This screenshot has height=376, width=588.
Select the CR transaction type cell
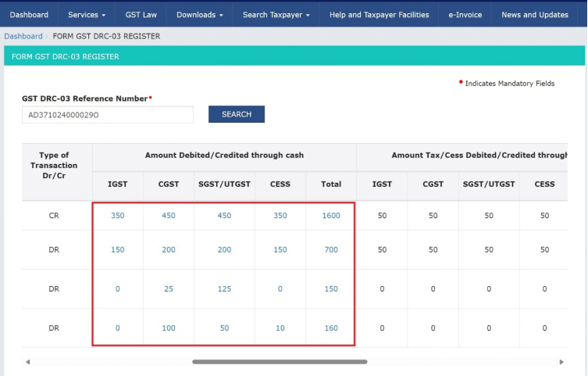coord(54,216)
